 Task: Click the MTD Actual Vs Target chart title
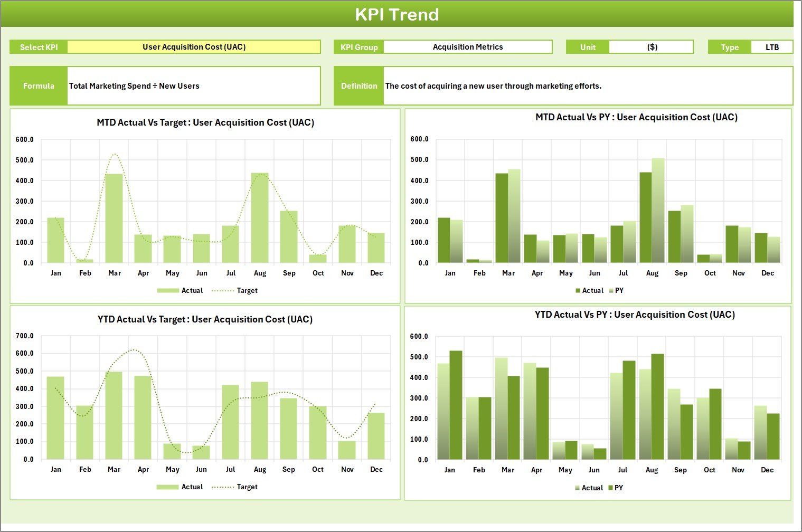[x=205, y=122]
